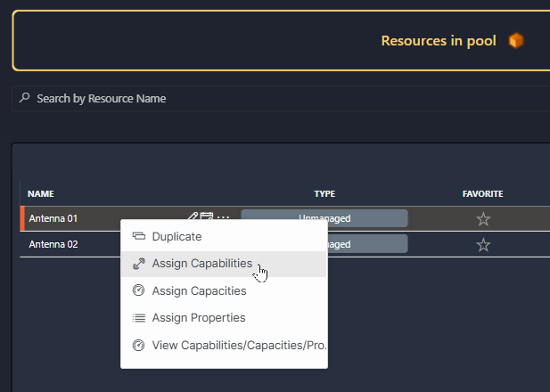
Task: Mark Antenna 01 as favorite
Action: click(x=483, y=218)
